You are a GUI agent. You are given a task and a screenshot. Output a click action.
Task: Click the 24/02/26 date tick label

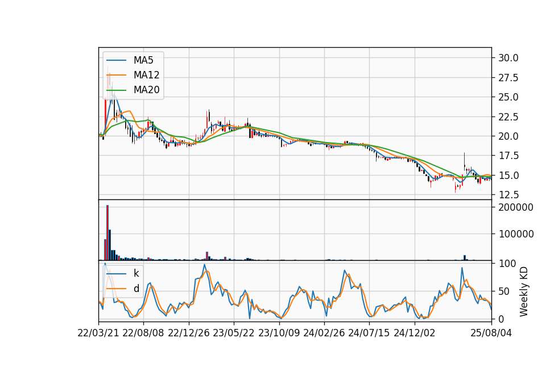tap(324, 333)
